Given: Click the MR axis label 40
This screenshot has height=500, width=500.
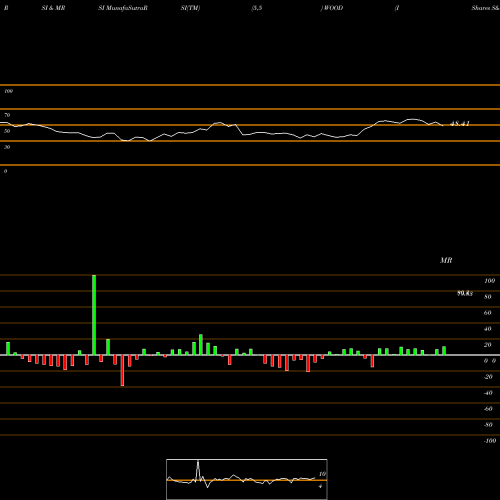Looking at the screenshot, I should pos(487,329).
